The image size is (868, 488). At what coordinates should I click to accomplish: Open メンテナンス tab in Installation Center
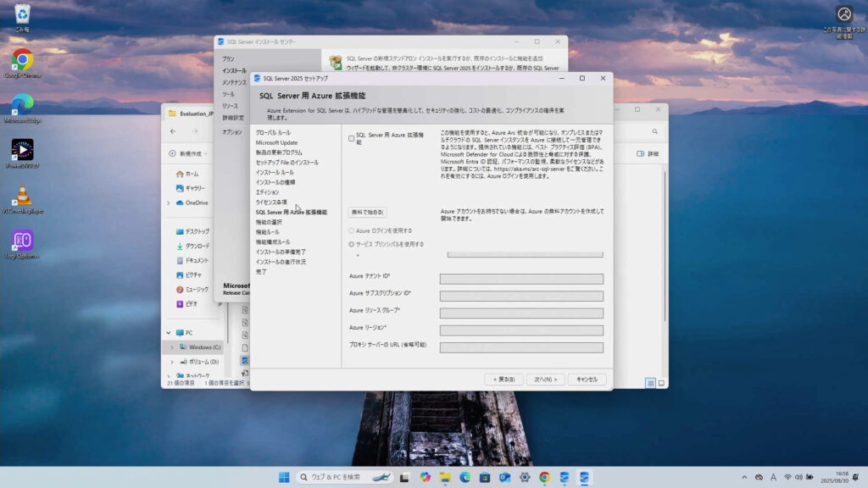(x=234, y=82)
